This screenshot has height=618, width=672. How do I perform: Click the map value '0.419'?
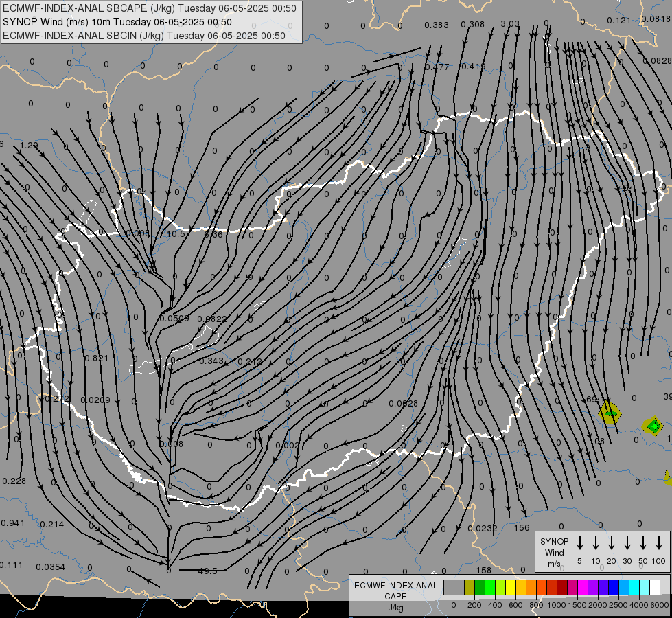473,67
